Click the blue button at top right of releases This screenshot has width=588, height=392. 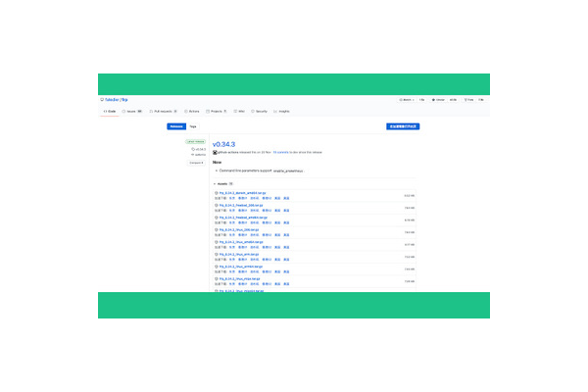[403, 126]
